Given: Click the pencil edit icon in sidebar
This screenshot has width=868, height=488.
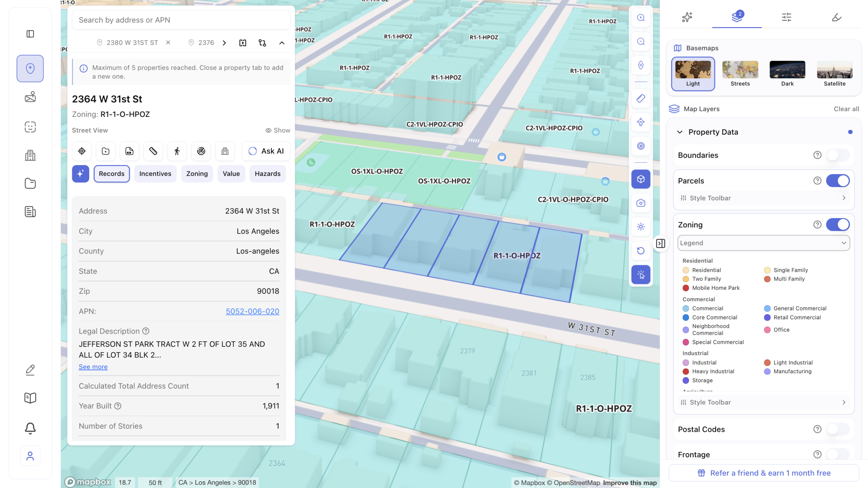Looking at the screenshot, I should click(x=30, y=370).
